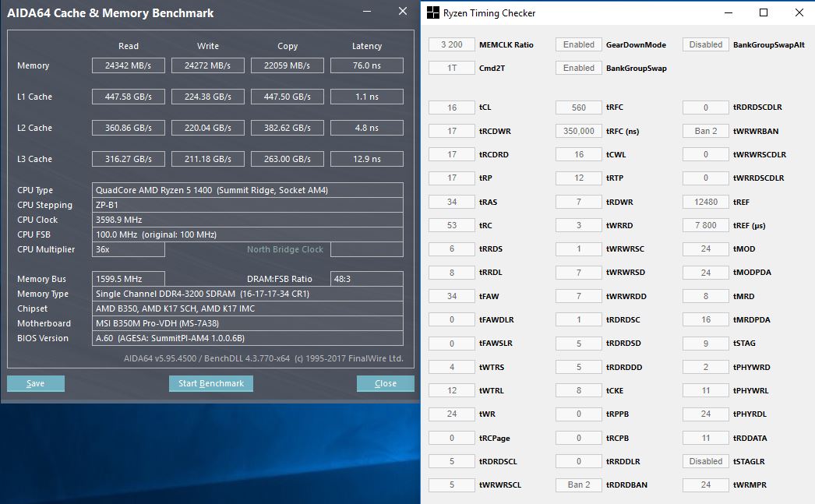Click the tCKE value 8
Viewport: 815px width, 504px height.
(578, 391)
